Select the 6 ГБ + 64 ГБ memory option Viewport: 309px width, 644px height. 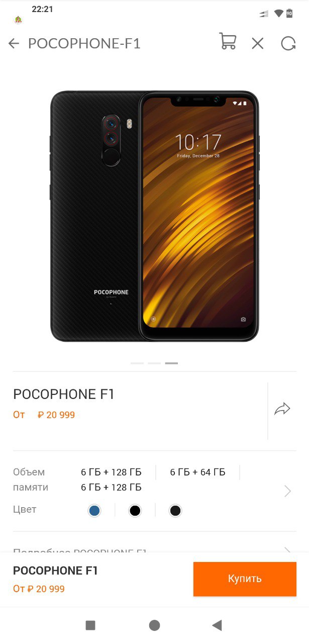click(x=197, y=472)
